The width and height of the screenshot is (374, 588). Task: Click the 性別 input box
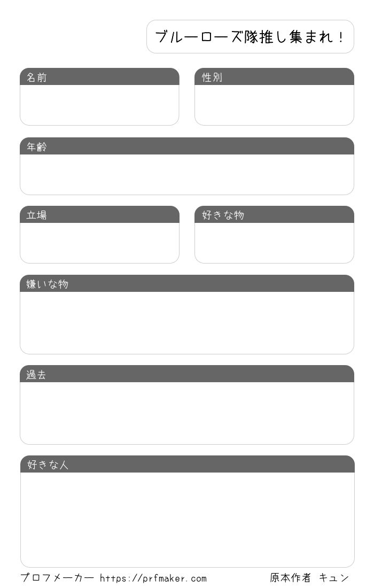pos(274,105)
